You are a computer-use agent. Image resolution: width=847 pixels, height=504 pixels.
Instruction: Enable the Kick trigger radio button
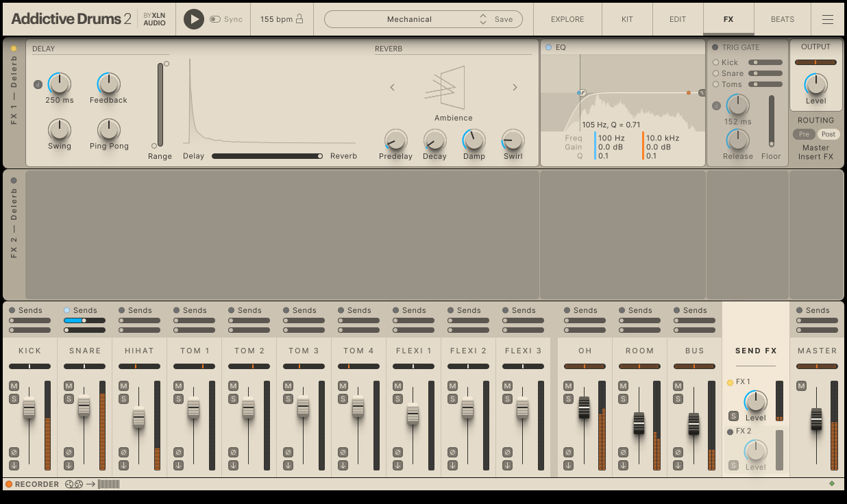716,62
